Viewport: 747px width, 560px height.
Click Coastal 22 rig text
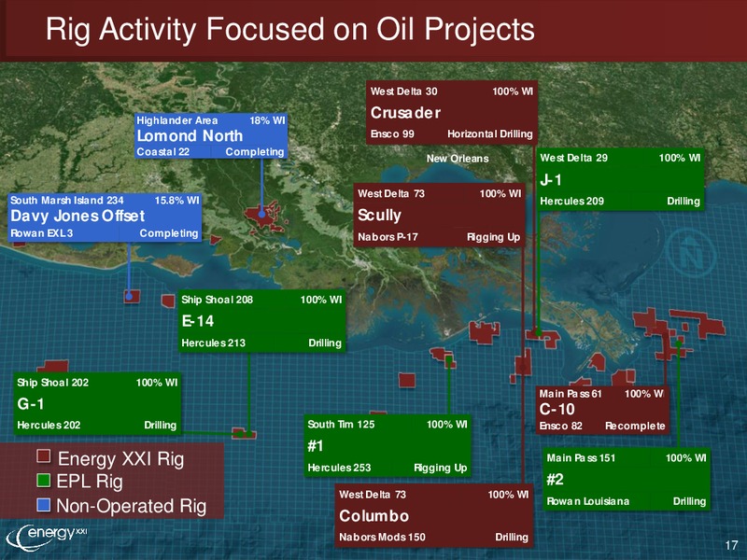pos(162,152)
